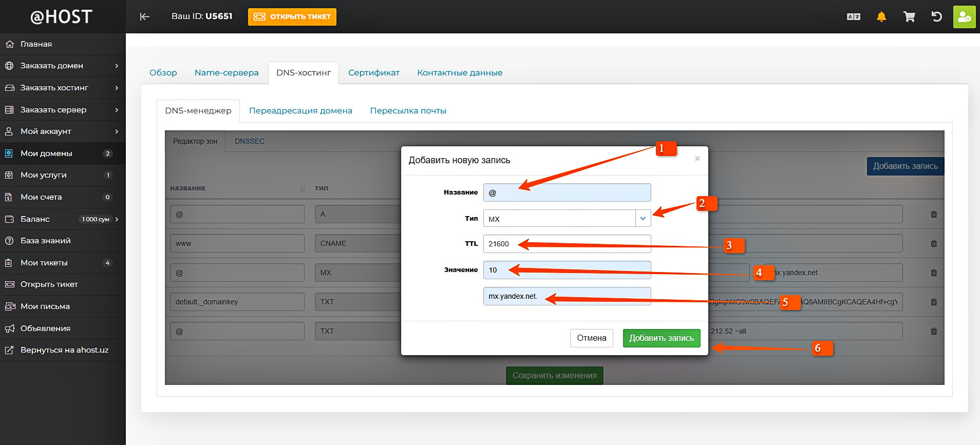Delete the last TXT record trash icon
This screenshot has width=980, height=445.
pos(934,331)
